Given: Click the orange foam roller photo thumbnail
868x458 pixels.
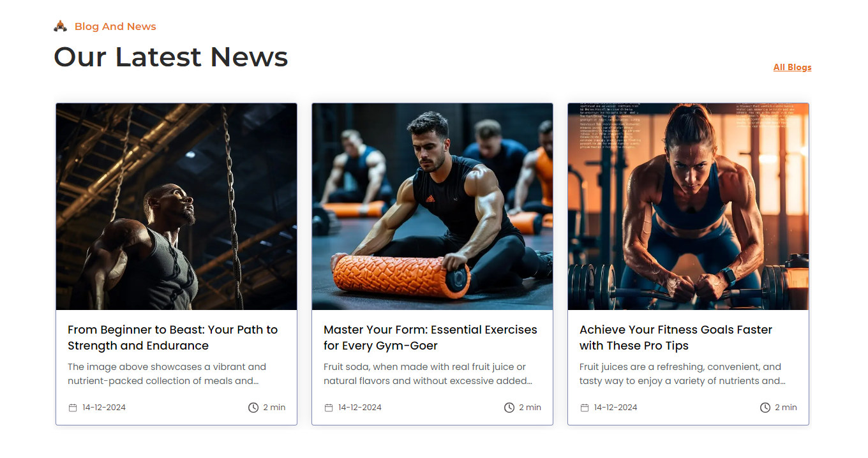Looking at the screenshot, I should pos(433,207).
